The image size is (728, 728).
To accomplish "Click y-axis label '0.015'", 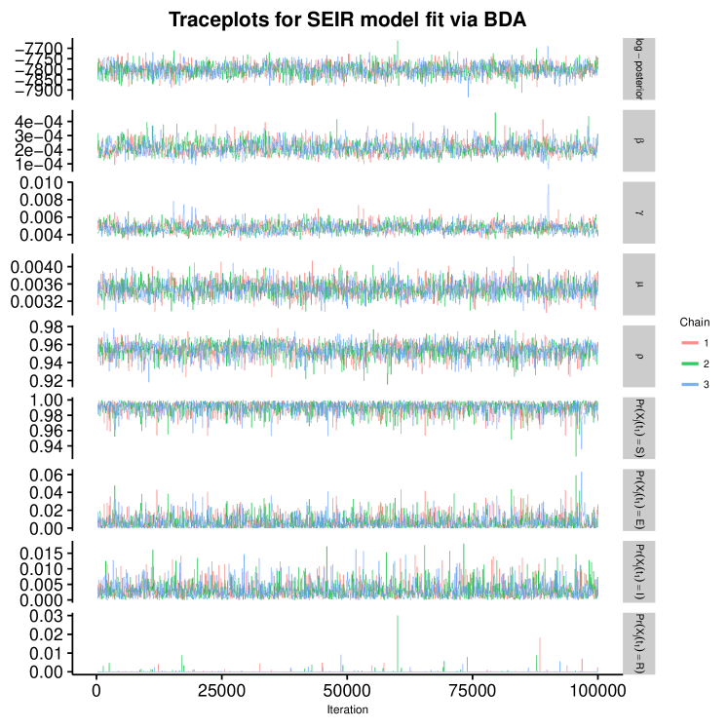I will (x=41, y=553).
